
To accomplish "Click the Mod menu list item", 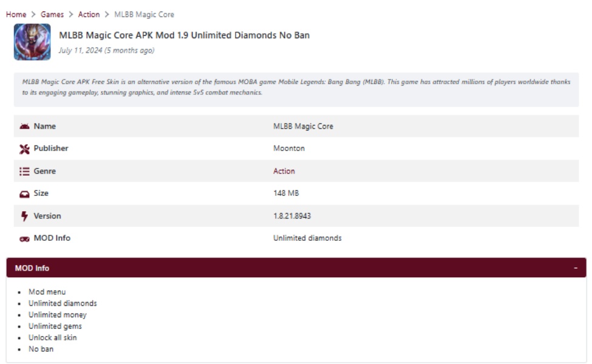I will 47,292.
